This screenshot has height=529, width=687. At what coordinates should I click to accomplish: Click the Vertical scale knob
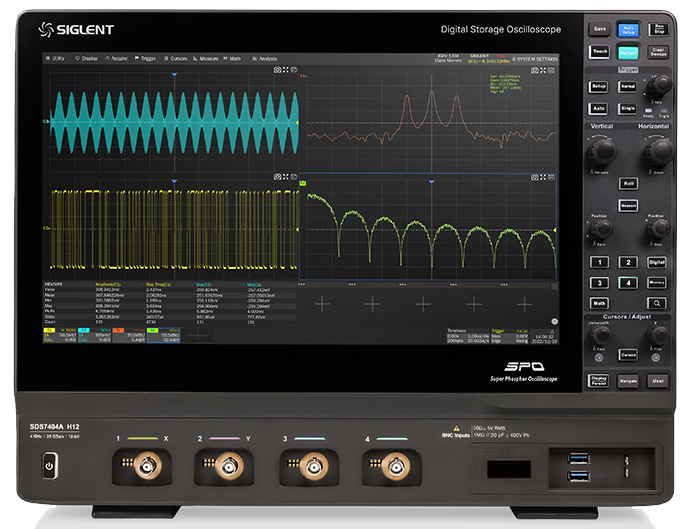point(602,152)
